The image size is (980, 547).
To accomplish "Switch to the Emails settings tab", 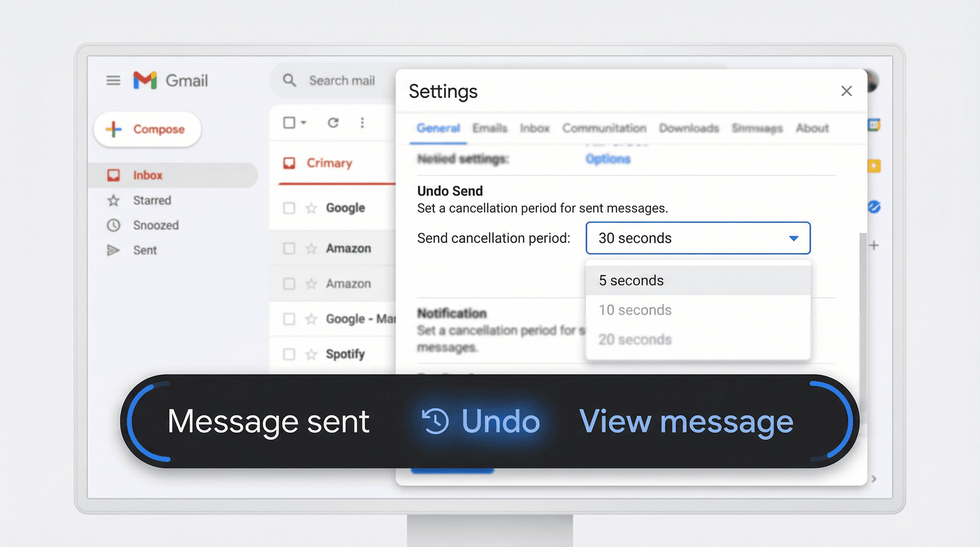I will click(489, 128).
